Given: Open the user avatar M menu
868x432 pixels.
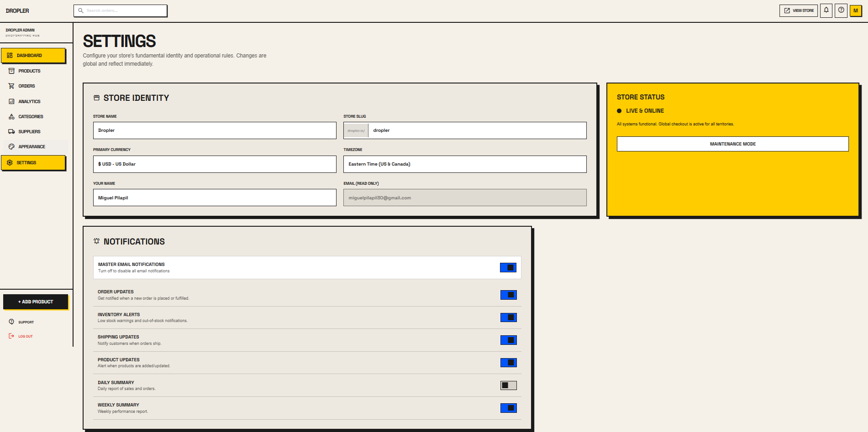Looking at the screenshot, I should tap(855, 10).
